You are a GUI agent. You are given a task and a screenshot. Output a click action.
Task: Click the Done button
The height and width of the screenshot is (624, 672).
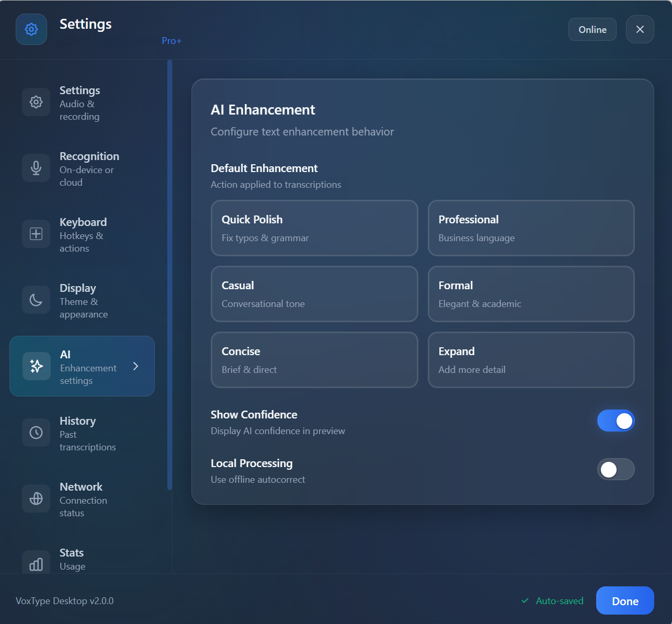coord(624,600)
